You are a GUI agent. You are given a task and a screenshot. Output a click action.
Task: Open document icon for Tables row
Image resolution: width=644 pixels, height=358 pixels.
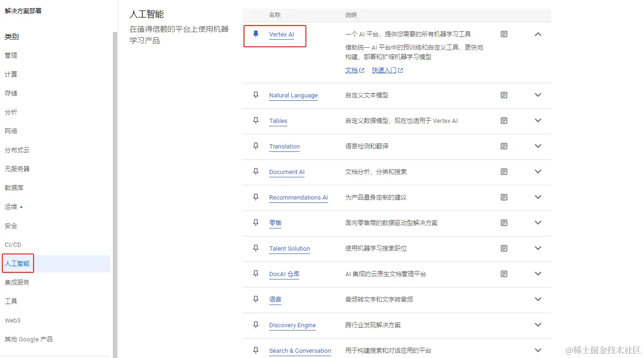coord(504,121)
